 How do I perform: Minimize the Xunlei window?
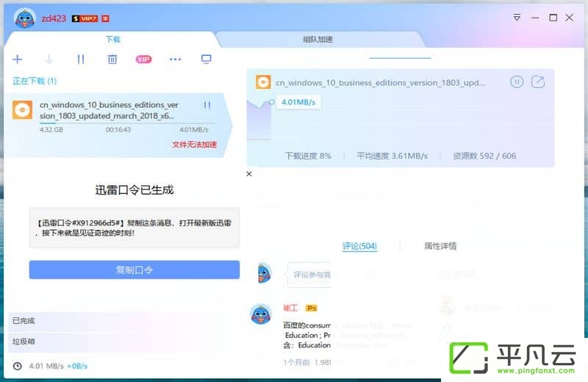[535, 18]
